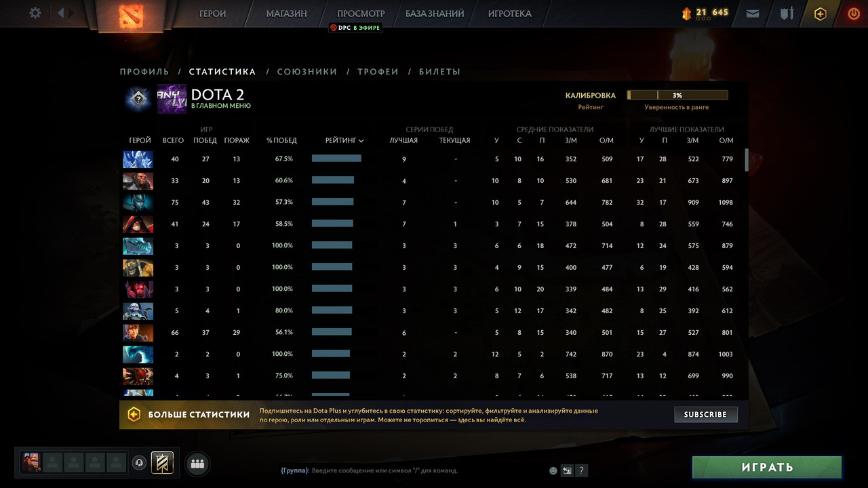Switch to the ТРОФЕИ tab
The image size is (868, 488).
click(378, 71)
